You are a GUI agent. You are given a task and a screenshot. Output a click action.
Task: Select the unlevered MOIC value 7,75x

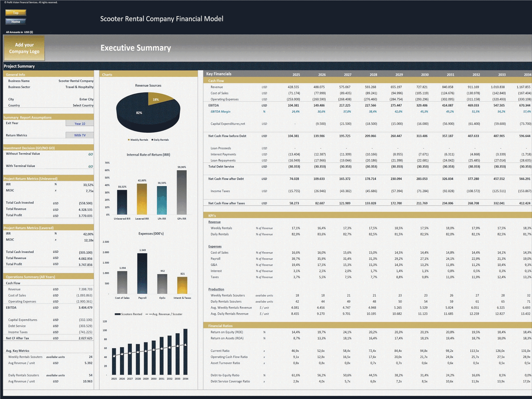(89, 191)
